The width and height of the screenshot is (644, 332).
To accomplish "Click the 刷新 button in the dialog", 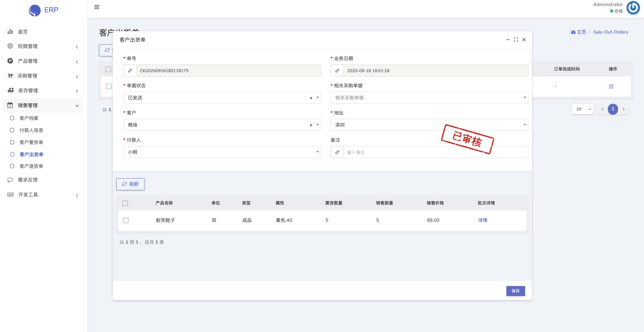I will pos(130,184).
